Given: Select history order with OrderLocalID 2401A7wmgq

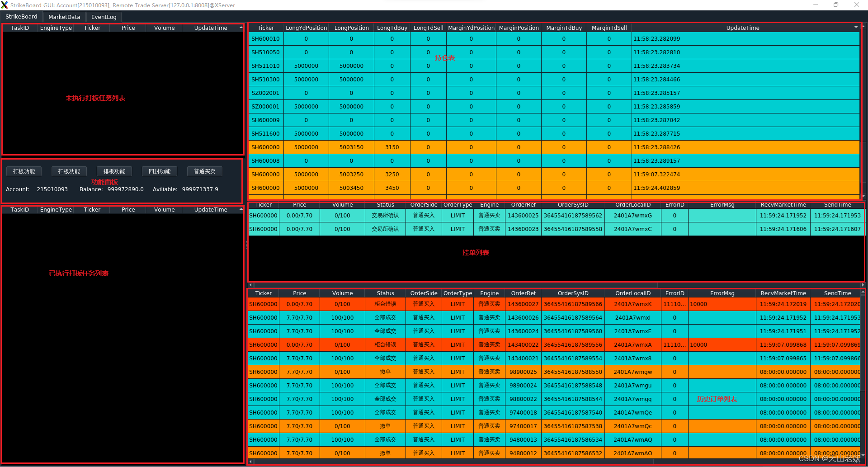Looking at the screenshot, I should coord(554,399).
